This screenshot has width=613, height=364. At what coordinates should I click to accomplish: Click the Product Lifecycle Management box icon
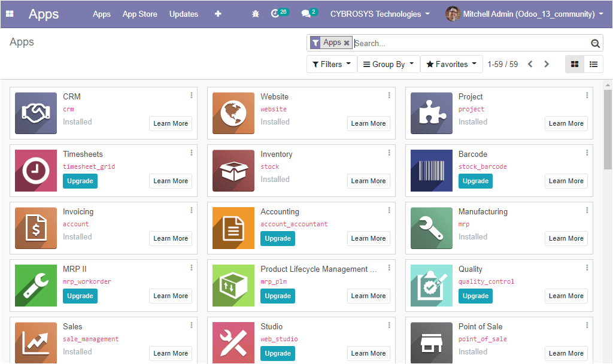tap(233, 286)
